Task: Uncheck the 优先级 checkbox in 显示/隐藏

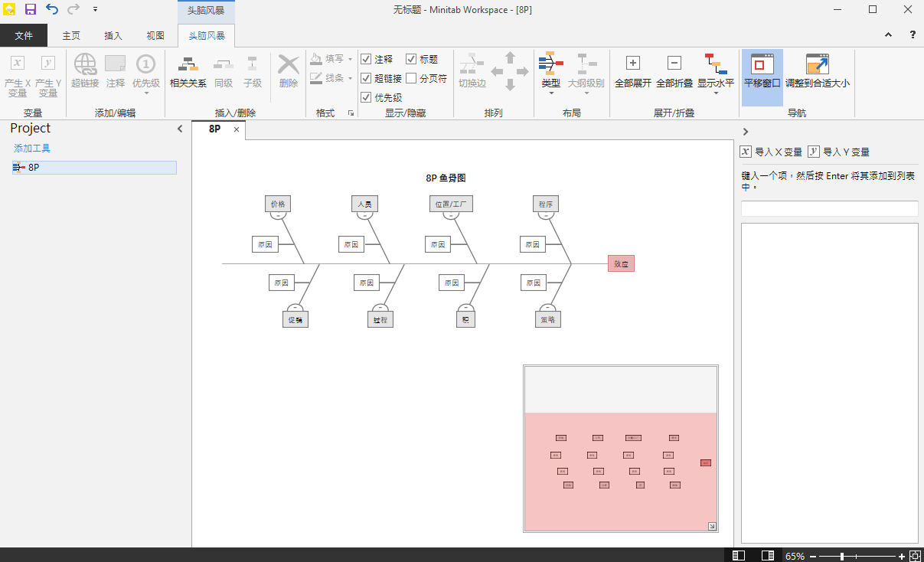Action: click(366, 97)
